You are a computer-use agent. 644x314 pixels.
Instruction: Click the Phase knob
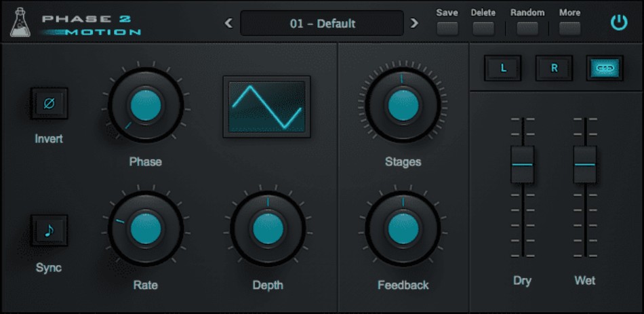point(145,106)
